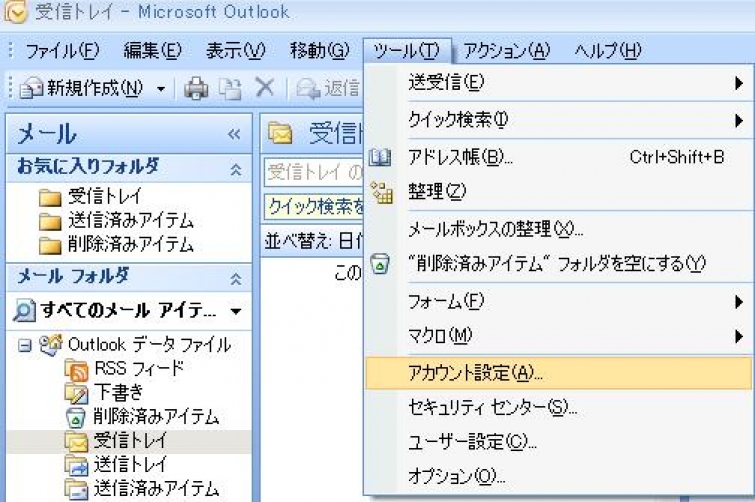The image size is (755, 502).
Task: Select ユーザー設定(C)... menu entry
Action: point(559,442)
